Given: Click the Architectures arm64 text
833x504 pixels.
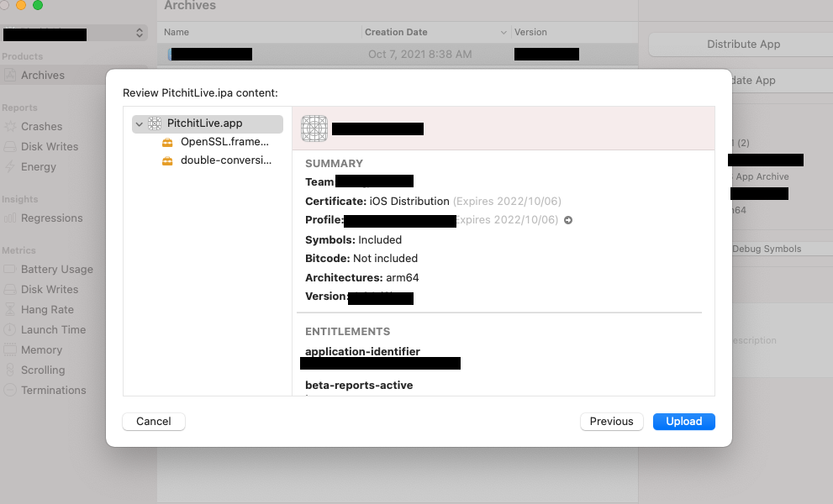Looking at the screenshot, I should click(361, 278).
